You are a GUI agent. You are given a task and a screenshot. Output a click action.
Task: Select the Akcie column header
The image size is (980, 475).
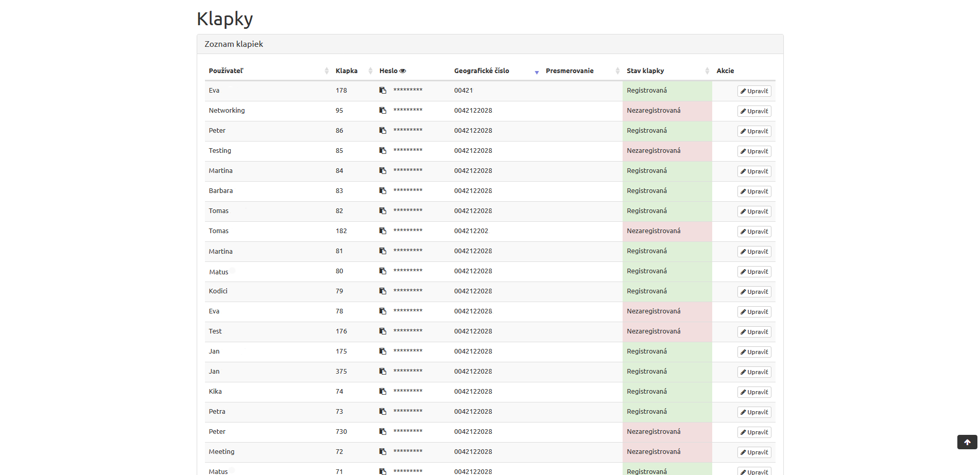coord(725,71)
